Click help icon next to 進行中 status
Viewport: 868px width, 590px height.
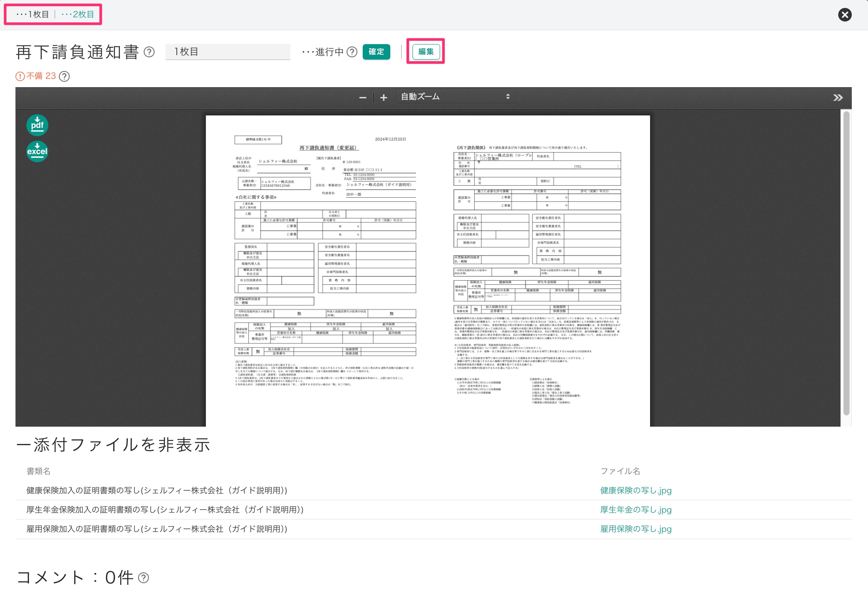tap(352, 52)
